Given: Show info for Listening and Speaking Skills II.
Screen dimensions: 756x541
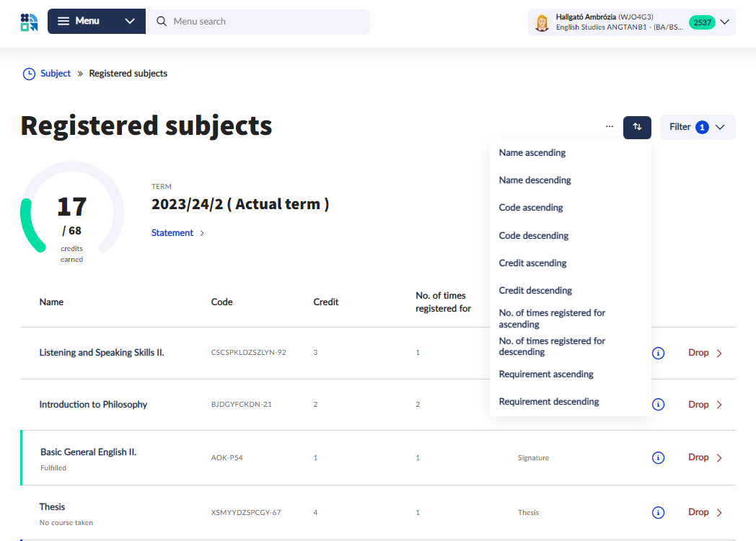Looking at the screenshot, I should (x=658, y=353).
